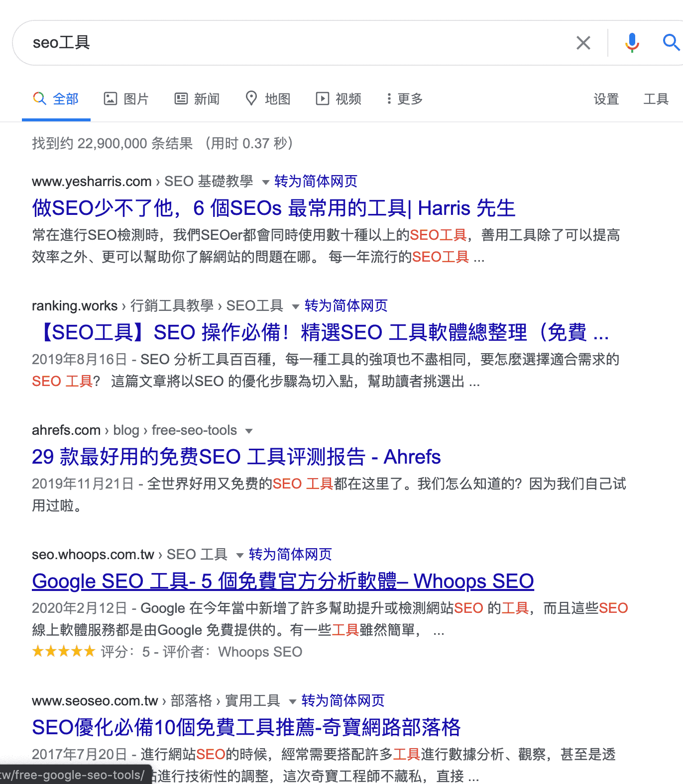Image resolution: width=683 pixels, height=784 pixels.
Task: Open the 29 款最好用的免费SEO 工具 Ahrefs result
Action: click(x=236, y=457)
